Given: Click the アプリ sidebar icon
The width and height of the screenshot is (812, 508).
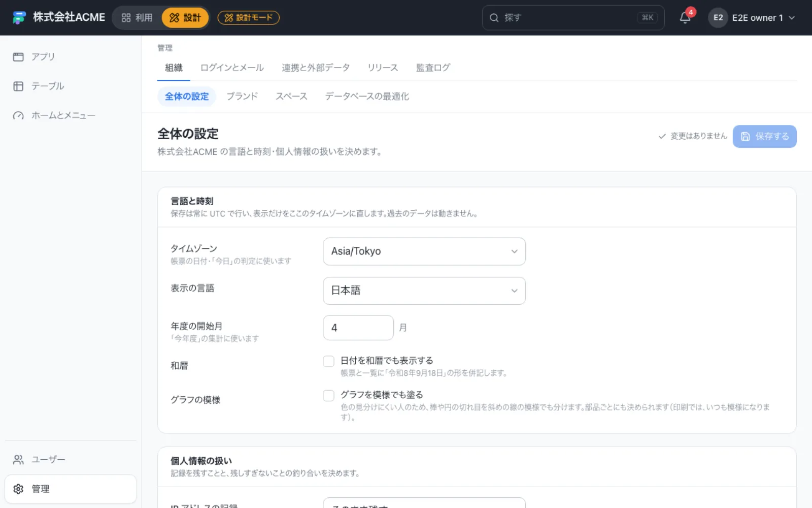Looking at the screenshot, I should click(18, 57).
